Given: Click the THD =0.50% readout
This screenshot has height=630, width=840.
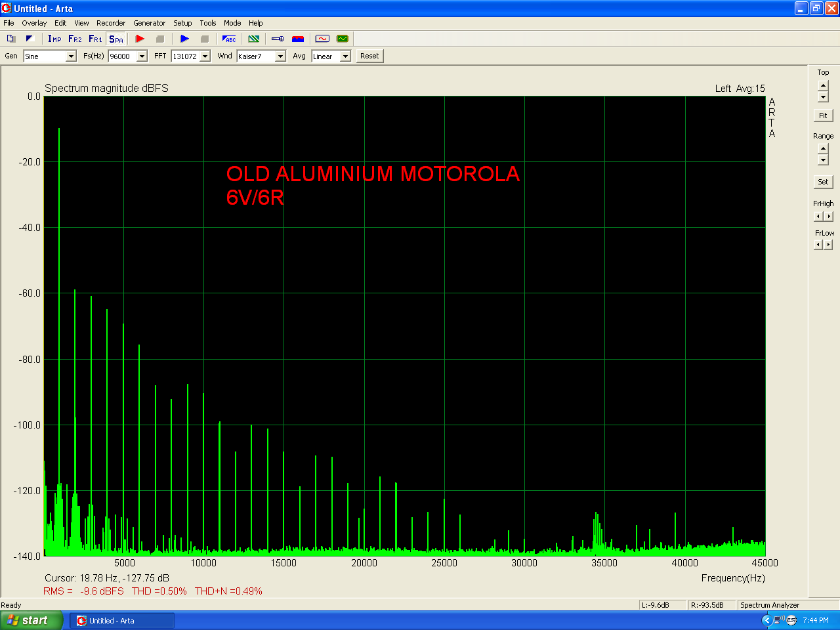Looking at the screenshot, I should (x=159, y=591).
